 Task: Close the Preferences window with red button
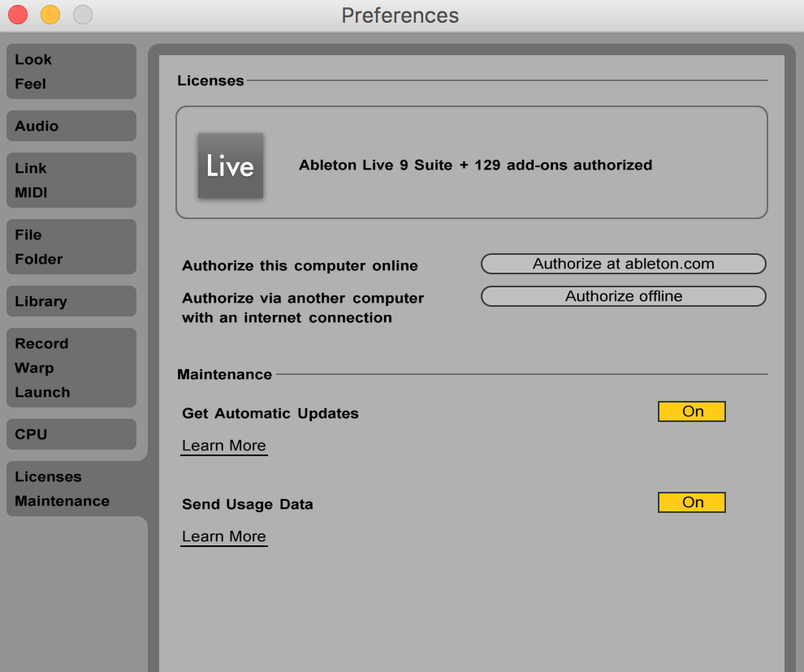(x=18, y=15)
